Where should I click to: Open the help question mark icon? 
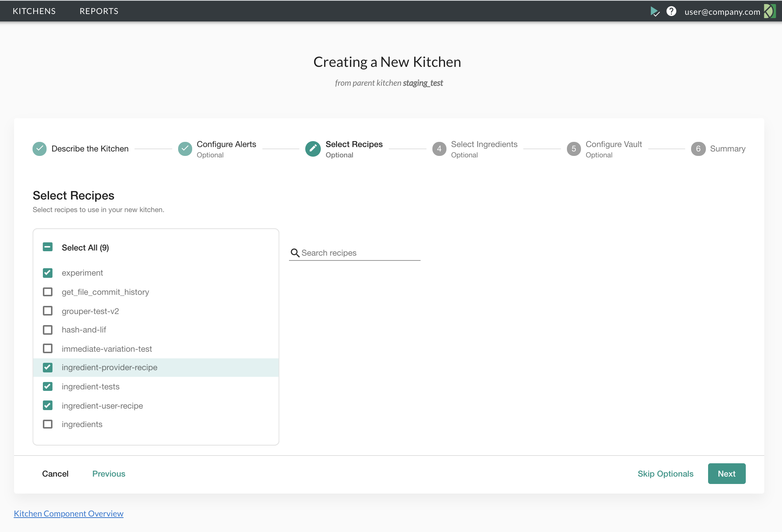(671, 11)
